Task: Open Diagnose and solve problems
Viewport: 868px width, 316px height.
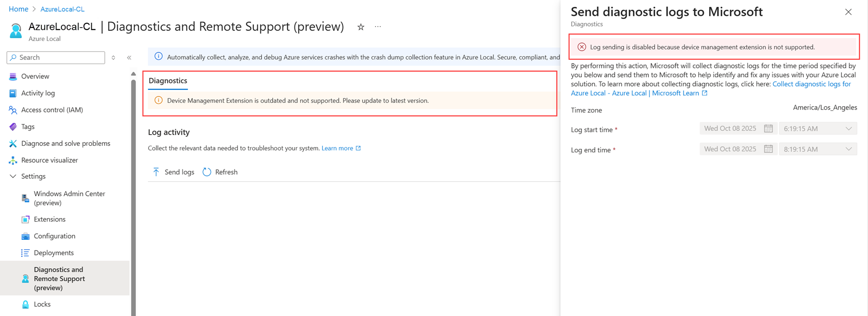Action: pyautogui.click(x=66, y=143)
